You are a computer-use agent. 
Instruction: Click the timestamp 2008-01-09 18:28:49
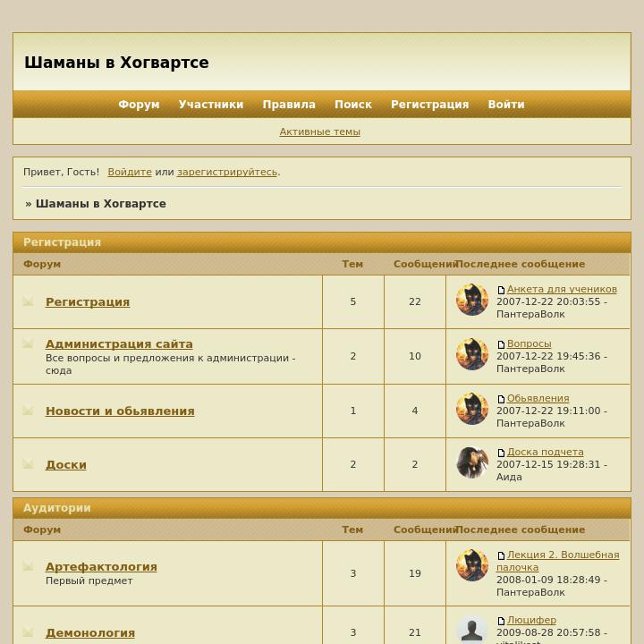point(548,580)
